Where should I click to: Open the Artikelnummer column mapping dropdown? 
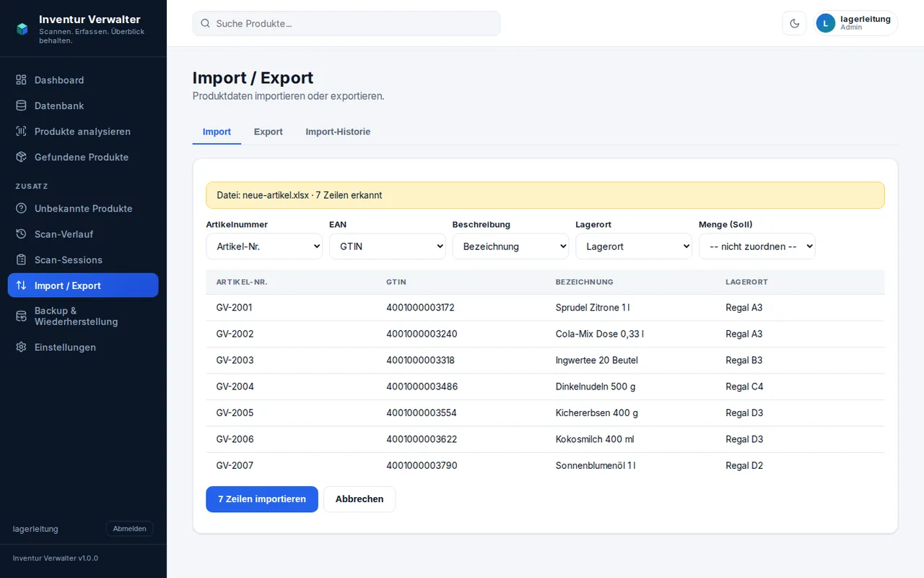pyautogui.click(x=264, y=246)
